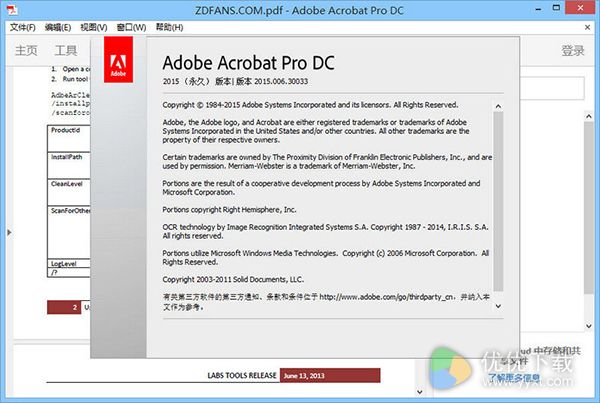600x403 pixels.
Task: Click the Copyright 1984-2015 Adobe Systems line
Action: coord(310,105)
